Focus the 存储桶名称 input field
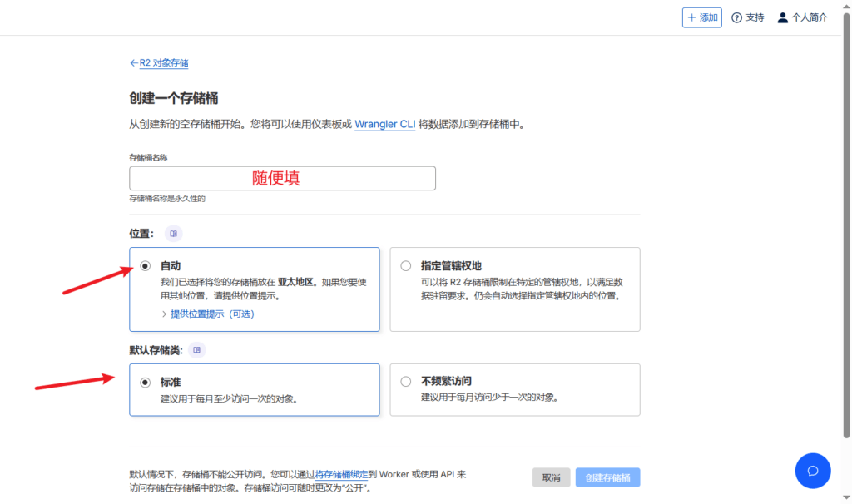This screenshot has height=504, width=852. (x=282, y=178)
